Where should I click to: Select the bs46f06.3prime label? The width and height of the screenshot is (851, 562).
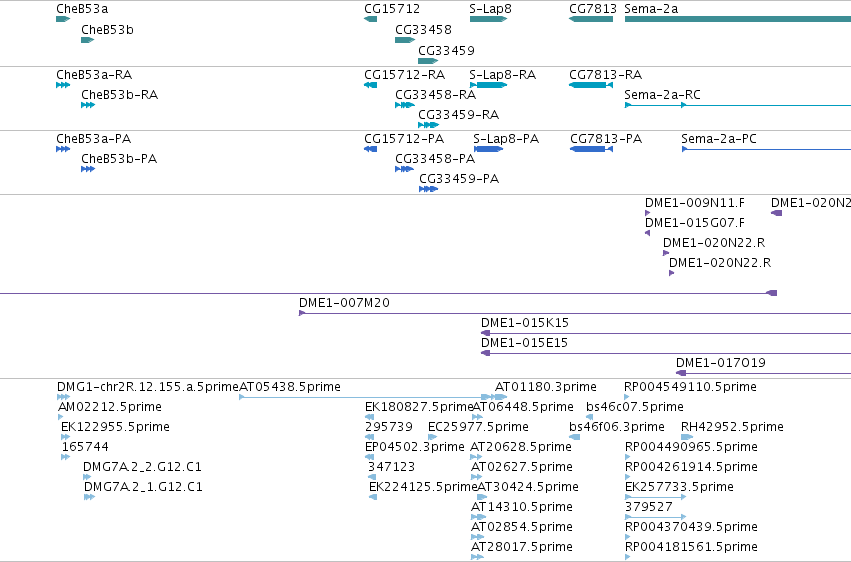(x=617, y=427)
